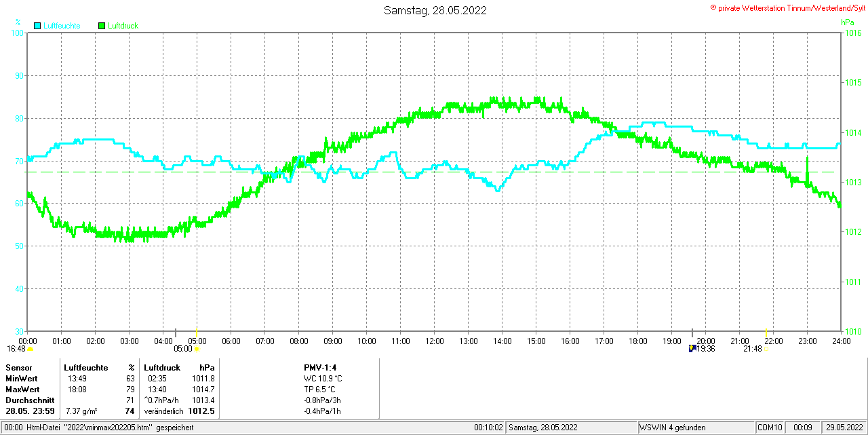The image size is (868, 435).
Task: Click the average pressure value 1013.4
Action: (203, 400)
